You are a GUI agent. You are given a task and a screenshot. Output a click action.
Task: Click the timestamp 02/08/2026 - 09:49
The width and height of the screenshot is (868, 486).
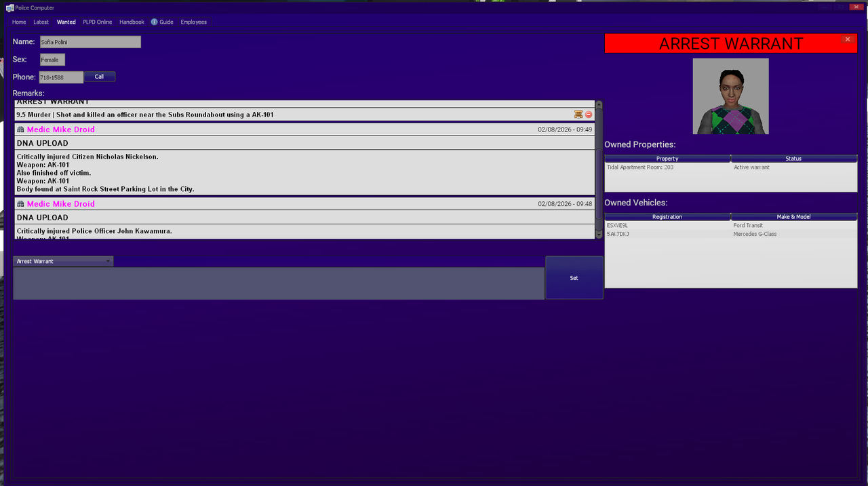565,129
